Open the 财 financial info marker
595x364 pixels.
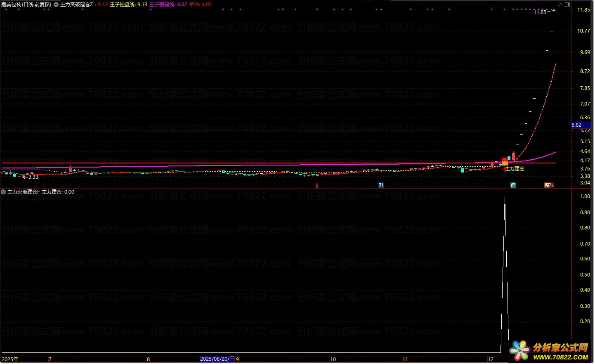tap(381, 185)
